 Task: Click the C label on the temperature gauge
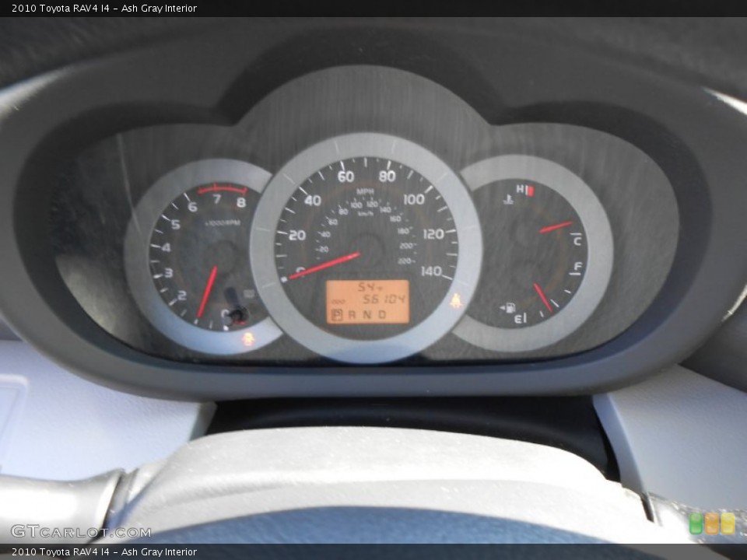(x=577, y=241)
